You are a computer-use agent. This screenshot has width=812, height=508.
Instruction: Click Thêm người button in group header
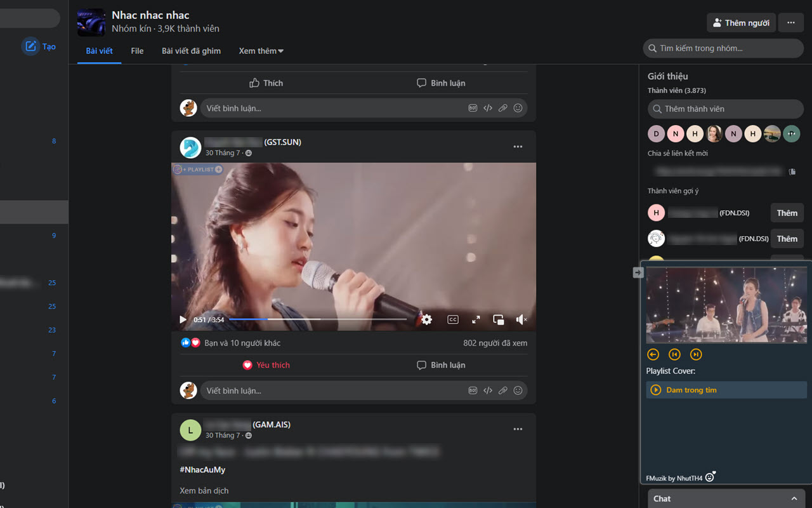[741, 22]
